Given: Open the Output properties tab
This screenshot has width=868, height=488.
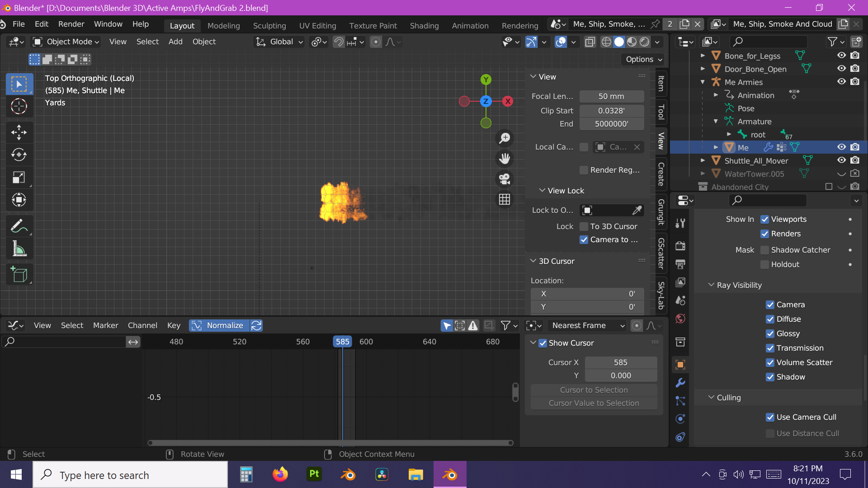Looking at the screenshot, I should pos(680,264).
